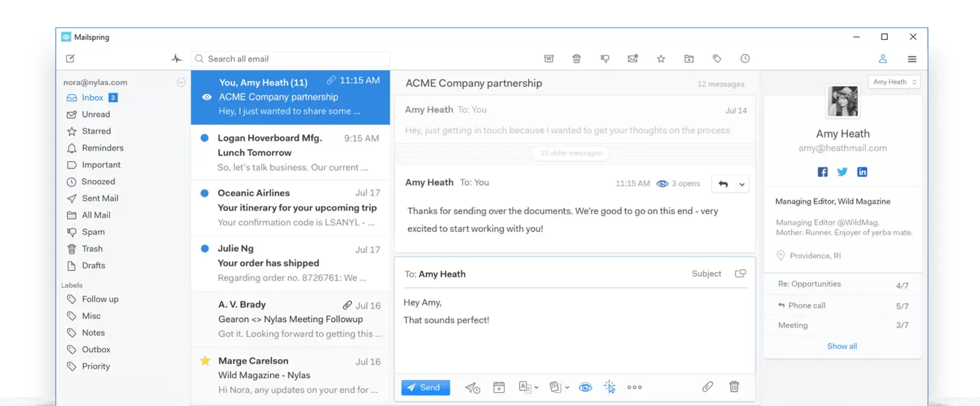Unstar the Marge Carelson email
The height and width of the screenshot is (406, 980).
pyautogui.click(x=205, y=360)
